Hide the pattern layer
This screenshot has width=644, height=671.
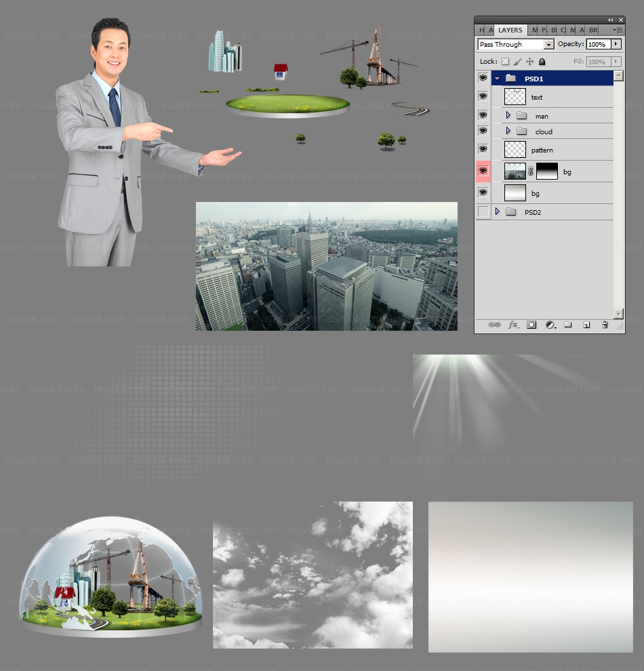click(x=483, y=149)
